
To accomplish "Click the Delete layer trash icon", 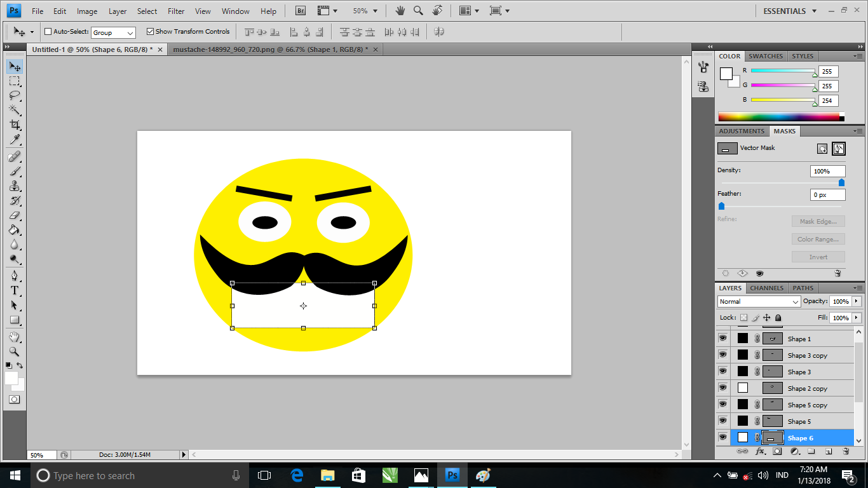I will point(845,451).
